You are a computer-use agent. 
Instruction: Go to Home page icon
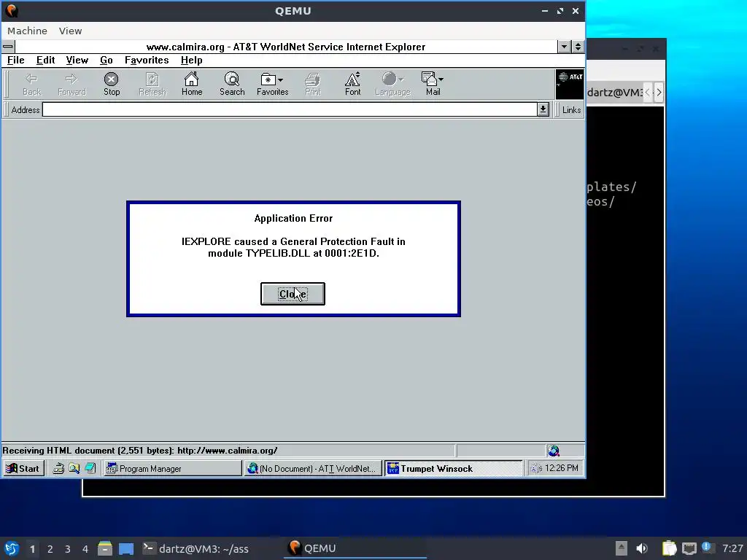pos(192,84)
